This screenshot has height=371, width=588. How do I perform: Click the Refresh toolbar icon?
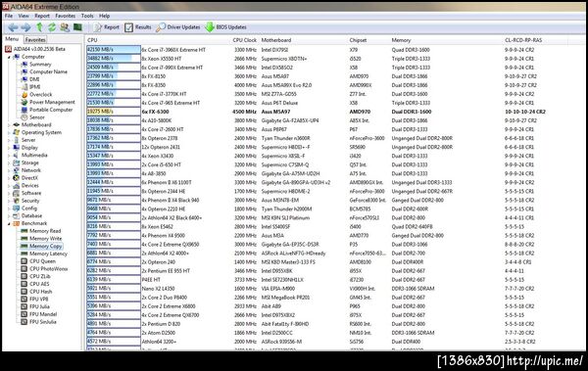52,27
